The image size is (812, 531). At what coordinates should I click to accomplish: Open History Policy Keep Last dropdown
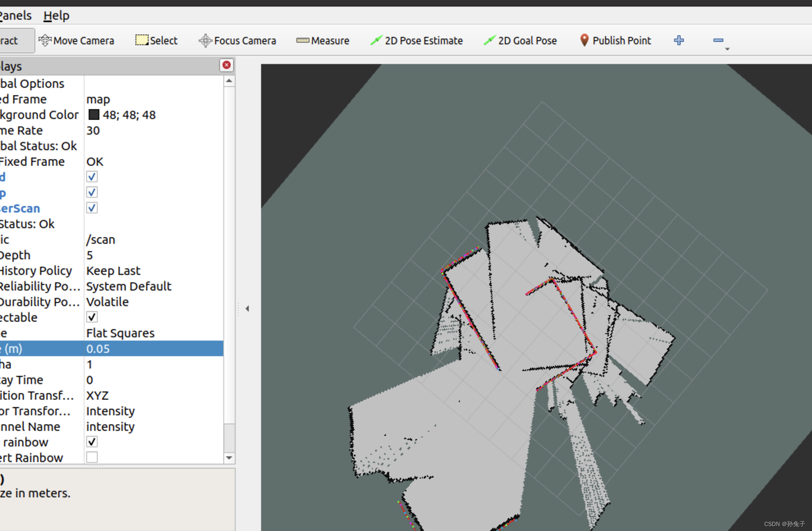pos(113,271)
